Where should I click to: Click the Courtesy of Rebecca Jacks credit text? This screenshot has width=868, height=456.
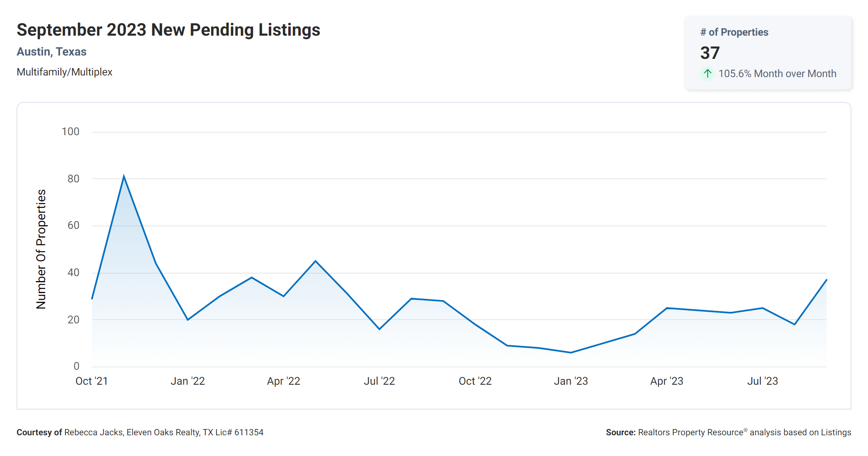coord(140,432)
